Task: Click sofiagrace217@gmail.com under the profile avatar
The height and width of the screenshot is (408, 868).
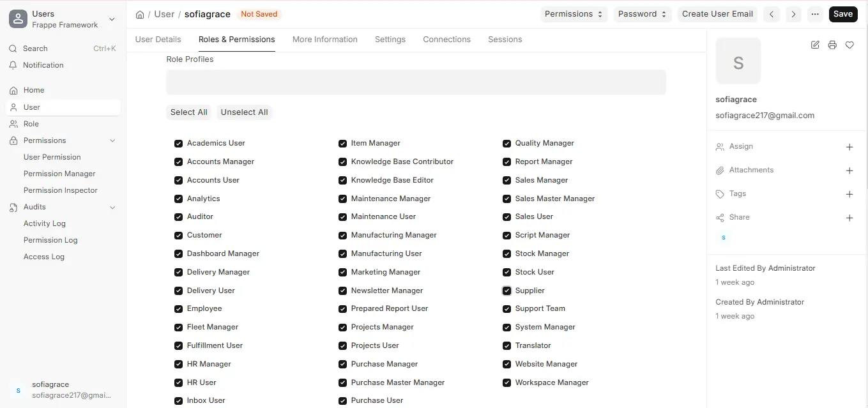Action: 765,116
